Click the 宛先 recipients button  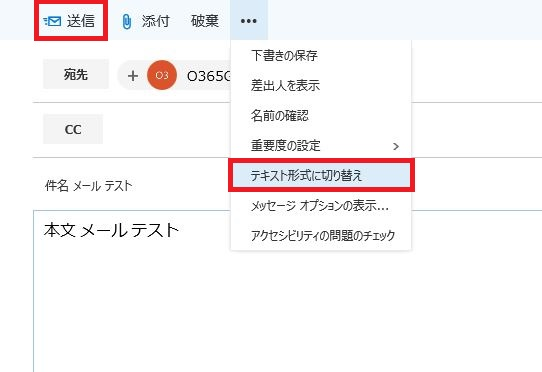tap(76, 74)
